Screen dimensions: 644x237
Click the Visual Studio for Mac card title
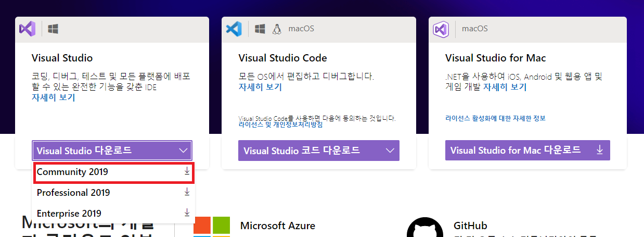point(496,58)
